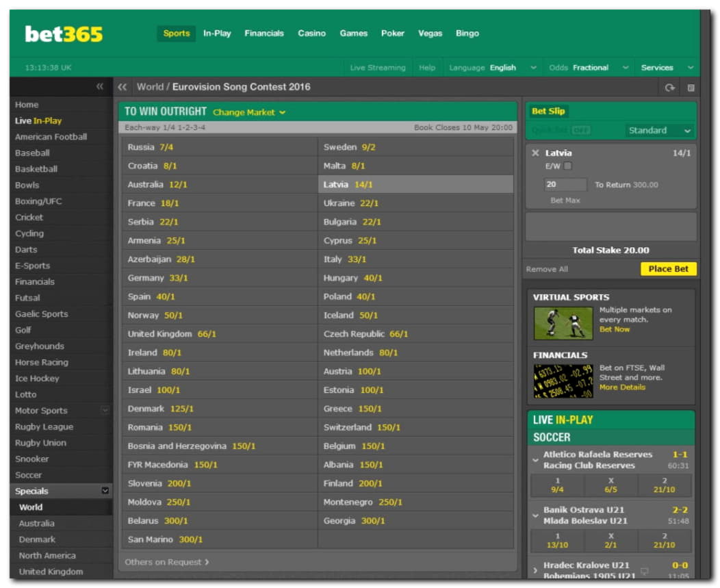
Task: Select Ukraine at 22/1
Action: pos(415,203)
